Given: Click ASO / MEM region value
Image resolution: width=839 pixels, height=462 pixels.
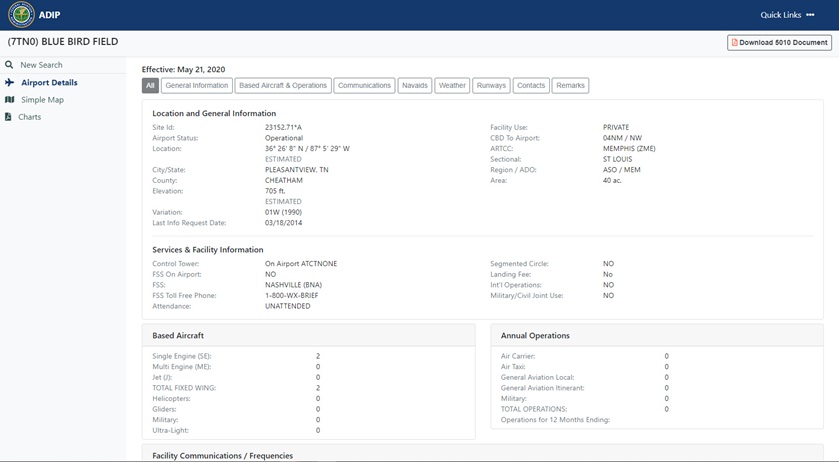Looking at the screenshot, I should 622,170.
